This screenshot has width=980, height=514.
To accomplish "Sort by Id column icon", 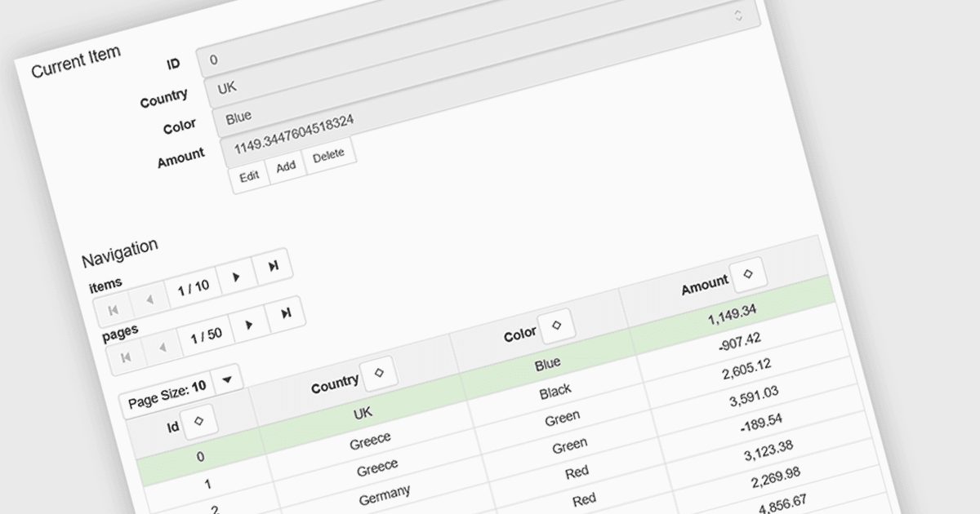I will coord(198,420).
